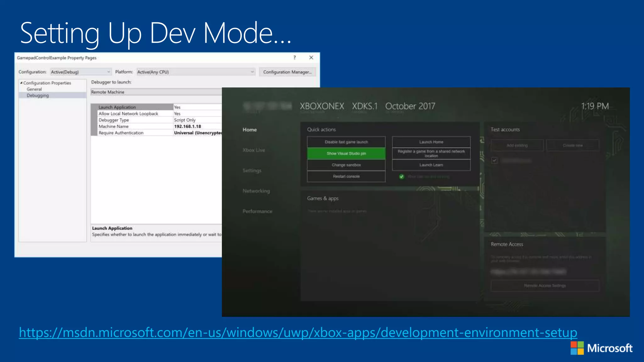Click Disable fast game launch button
644x362 pixels.
pos(346,142)
